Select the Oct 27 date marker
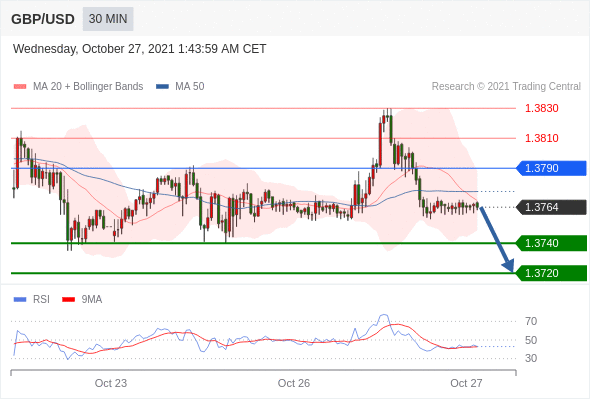Viewport: 590px width, 400px height. [466, 383]
